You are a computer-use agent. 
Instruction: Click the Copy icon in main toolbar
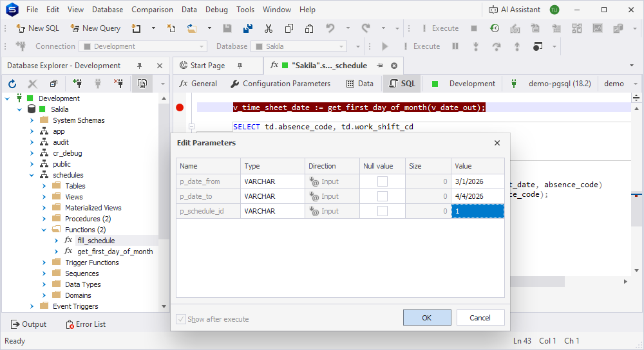coord(289,28)
